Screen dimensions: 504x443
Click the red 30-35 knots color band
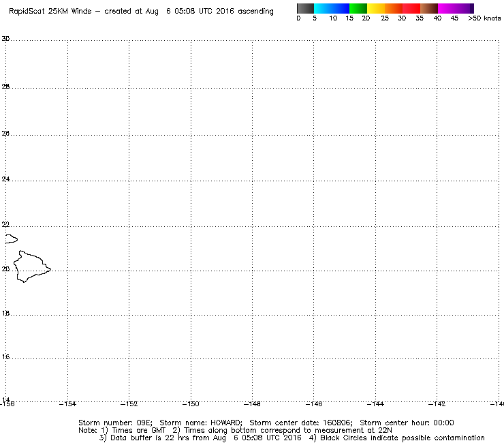tap(411, 8)
